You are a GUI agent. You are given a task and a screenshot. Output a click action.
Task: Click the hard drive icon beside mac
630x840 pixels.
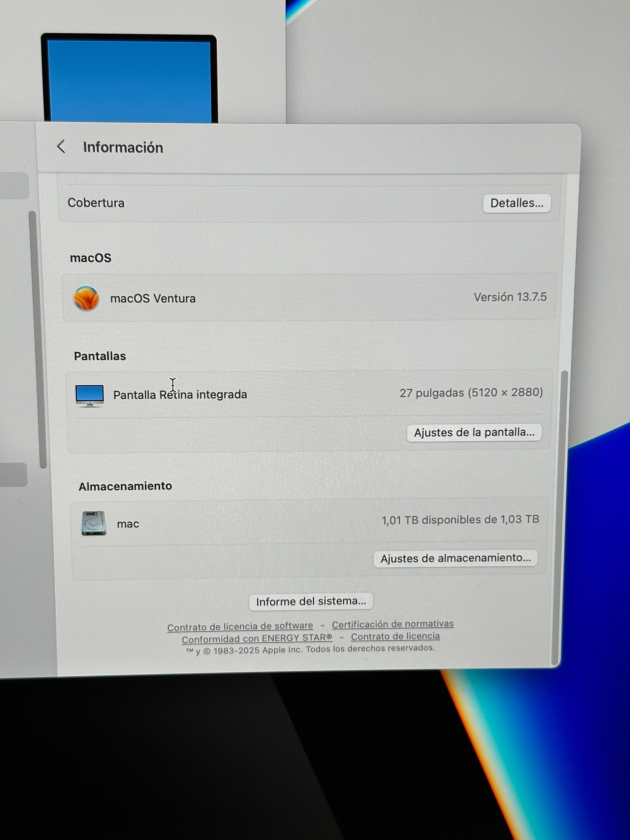click(x=94, y=523)
